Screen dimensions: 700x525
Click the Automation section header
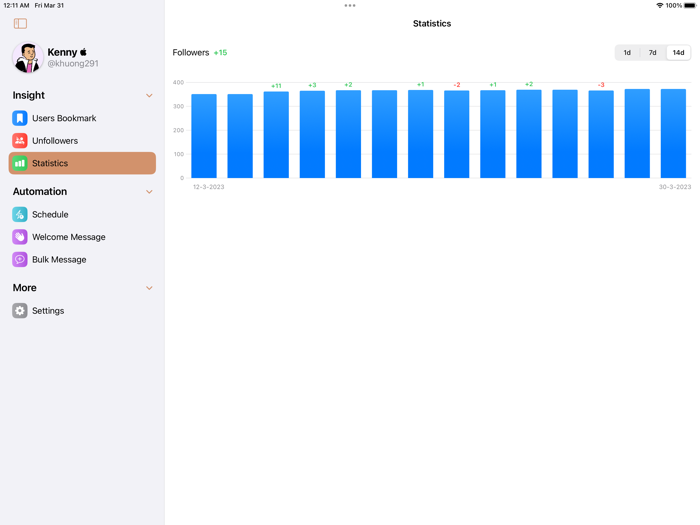(40, 192)
